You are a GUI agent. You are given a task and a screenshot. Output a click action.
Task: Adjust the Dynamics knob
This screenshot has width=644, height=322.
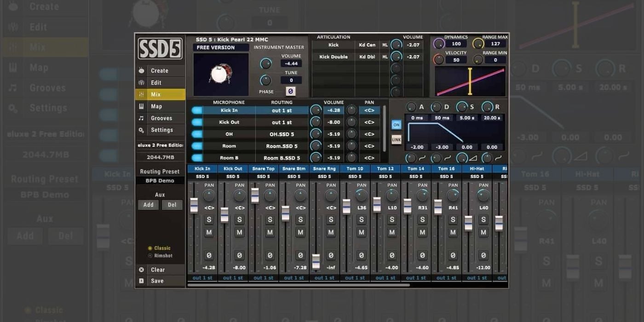click(439, 44)
